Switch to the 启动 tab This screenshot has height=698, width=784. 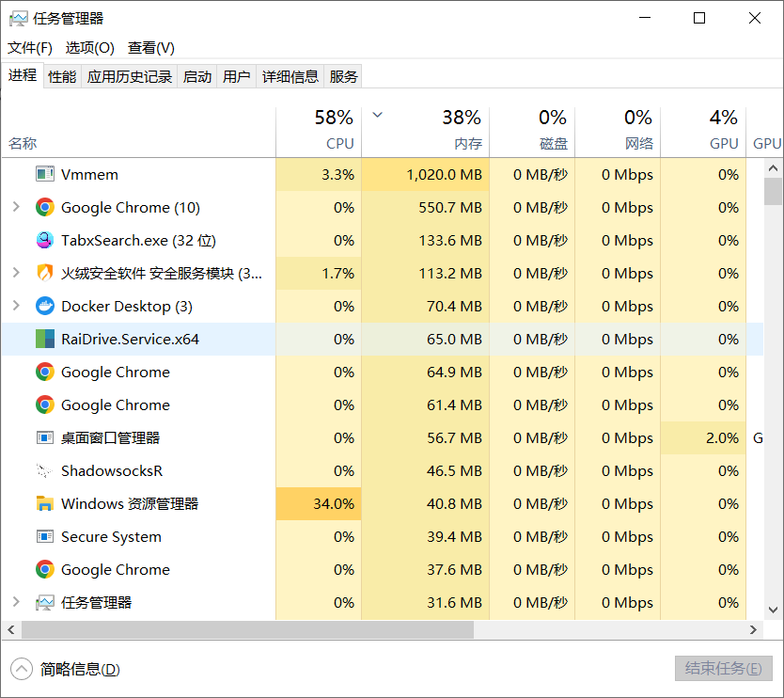(197, 76)
